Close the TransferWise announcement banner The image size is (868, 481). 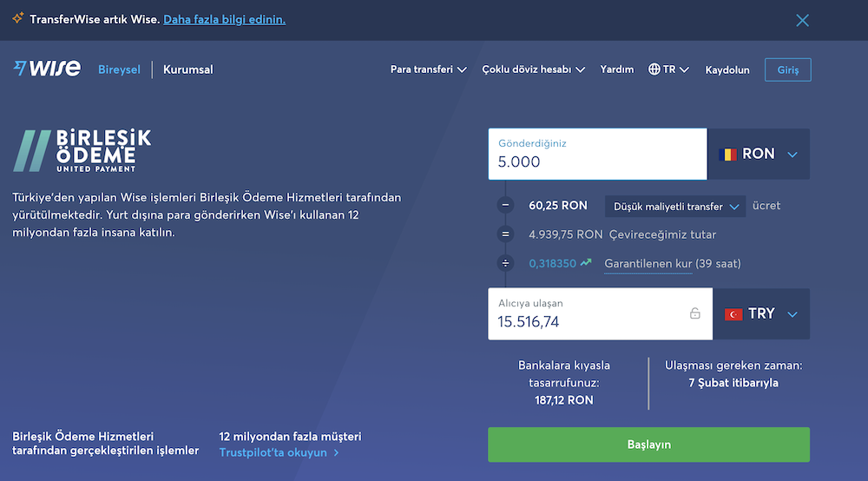802,21
